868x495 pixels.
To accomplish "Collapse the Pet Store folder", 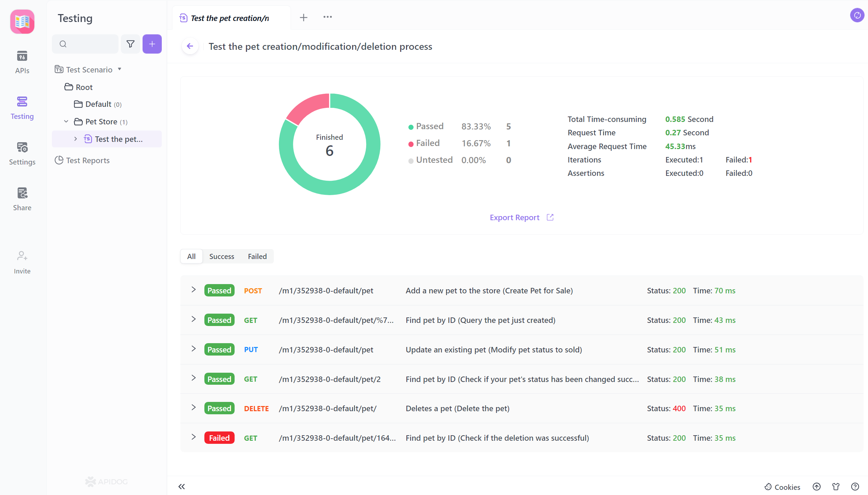I will point(66,122).
